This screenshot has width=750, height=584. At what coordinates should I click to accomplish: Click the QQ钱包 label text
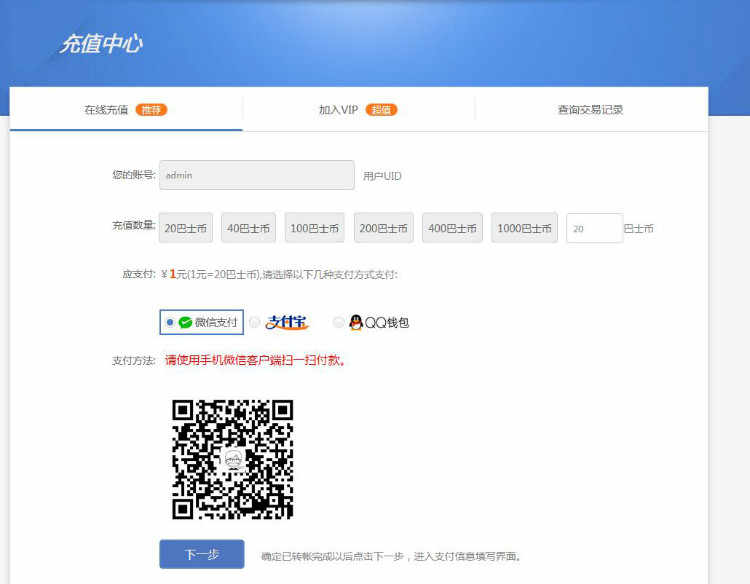click(387, 322)
